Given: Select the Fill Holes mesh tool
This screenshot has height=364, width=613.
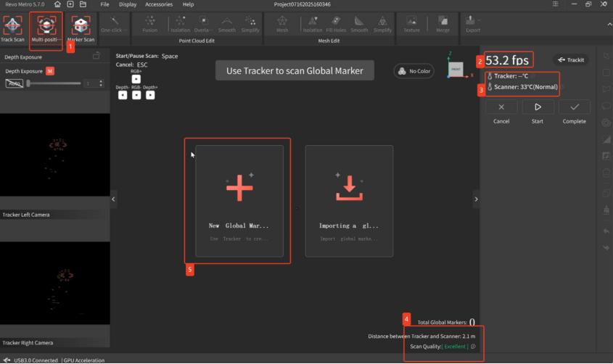Looking at the screenshot, I should point(336,25).
